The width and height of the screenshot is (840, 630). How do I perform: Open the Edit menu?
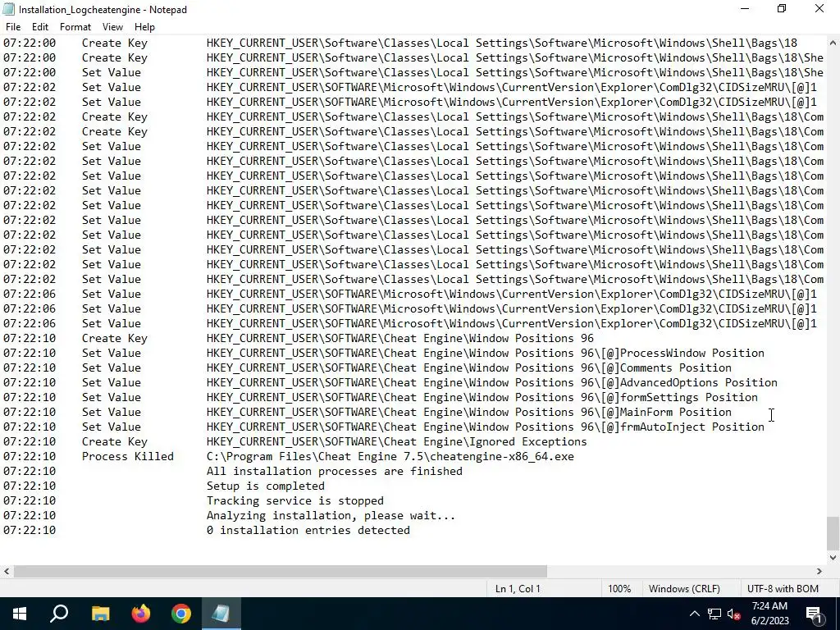(x=40, y=27)
